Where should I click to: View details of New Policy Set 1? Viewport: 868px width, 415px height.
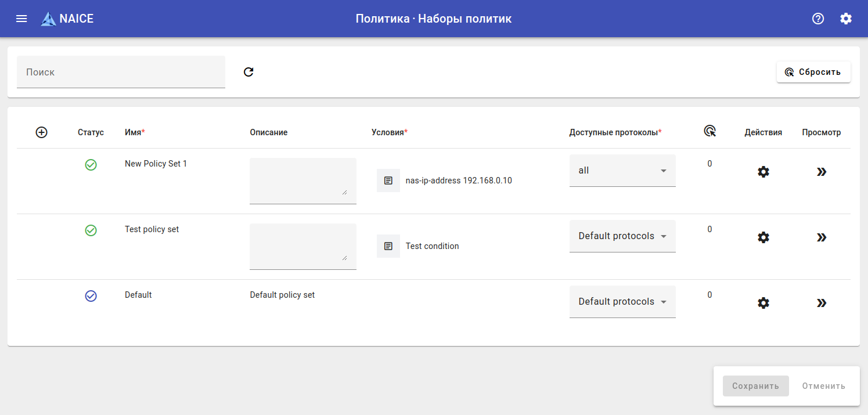pos(821,172)
